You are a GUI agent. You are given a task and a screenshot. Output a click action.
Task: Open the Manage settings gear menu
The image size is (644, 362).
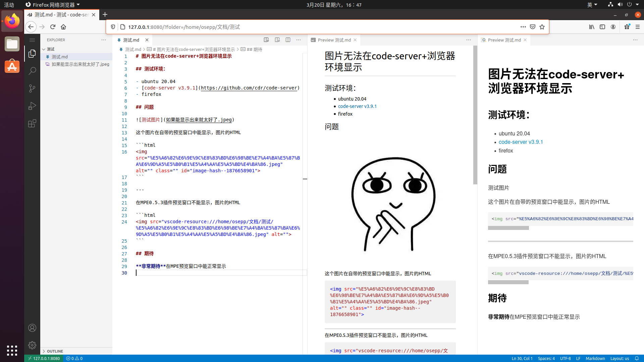(32, 345)
